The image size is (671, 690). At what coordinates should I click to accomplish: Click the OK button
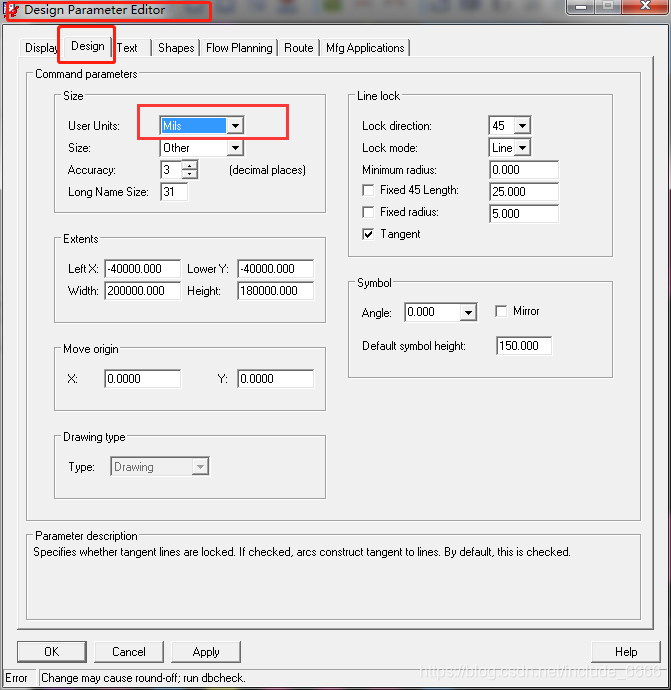[52, 652]
